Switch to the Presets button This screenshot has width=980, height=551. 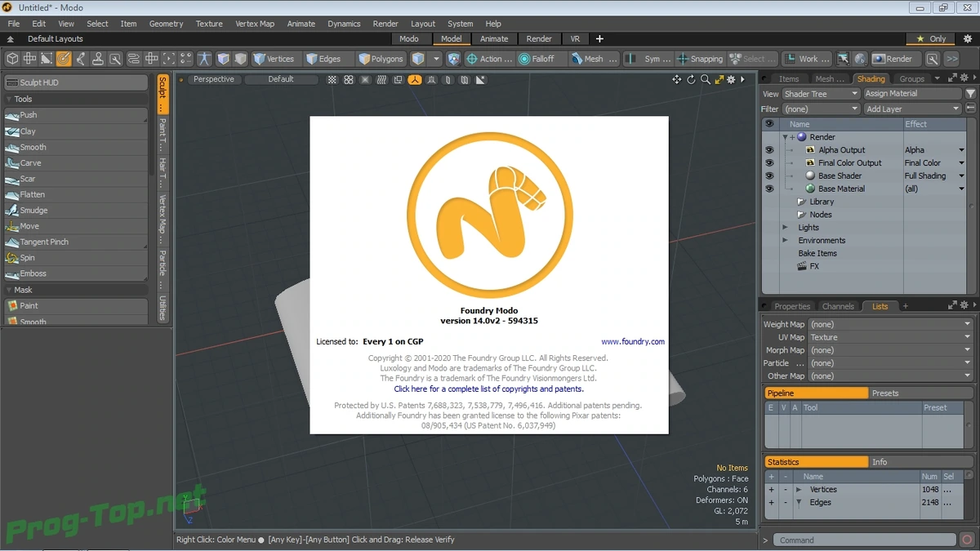coord(922,393)
